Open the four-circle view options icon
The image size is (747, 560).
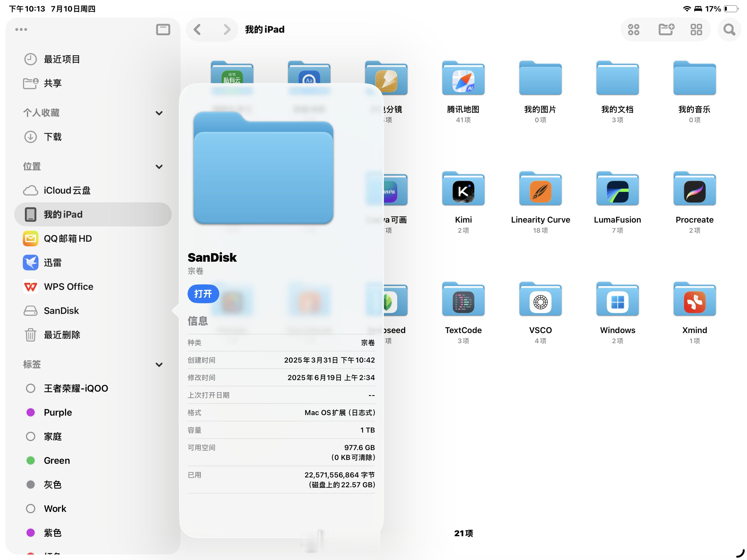[634, 29]
